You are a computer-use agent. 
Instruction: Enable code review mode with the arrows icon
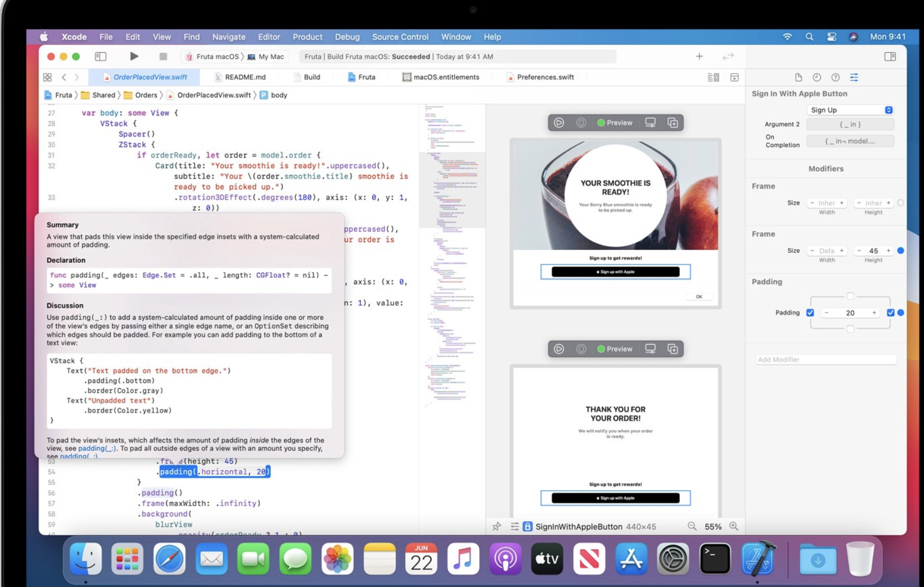point(728,56)
